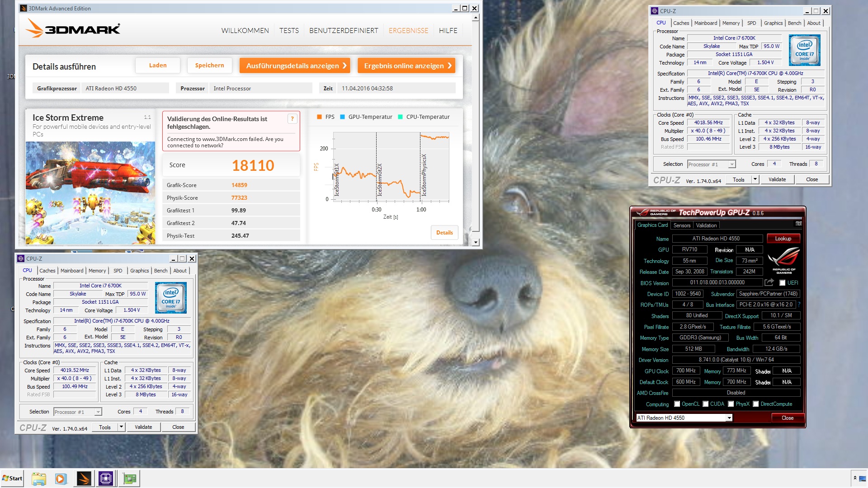This screenshot has width=868, height=488.
Task: Show hidden system tray icons
Action: click(x=855, y=478)
